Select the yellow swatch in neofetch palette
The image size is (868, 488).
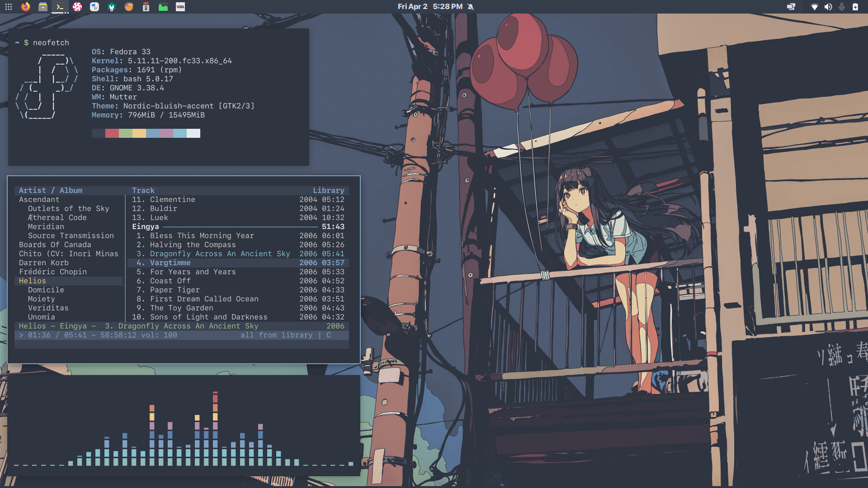pyautogui.click(x=139, y=133)
